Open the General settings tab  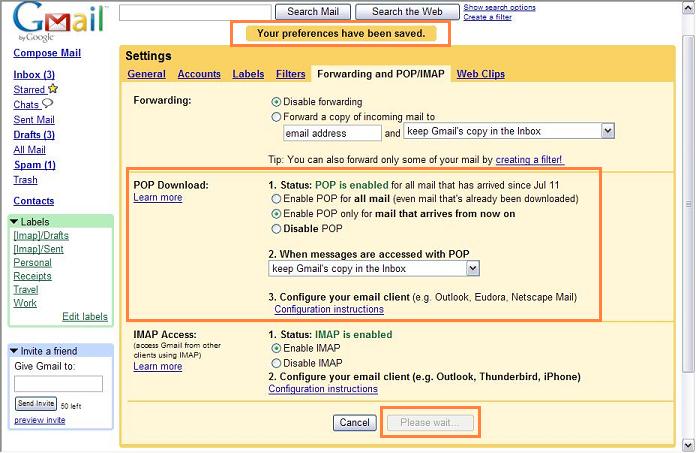pyautogui.click(x=146, y=74)
